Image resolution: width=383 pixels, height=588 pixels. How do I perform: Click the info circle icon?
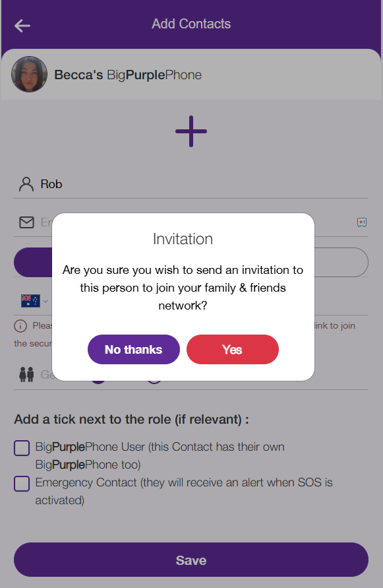20,326
